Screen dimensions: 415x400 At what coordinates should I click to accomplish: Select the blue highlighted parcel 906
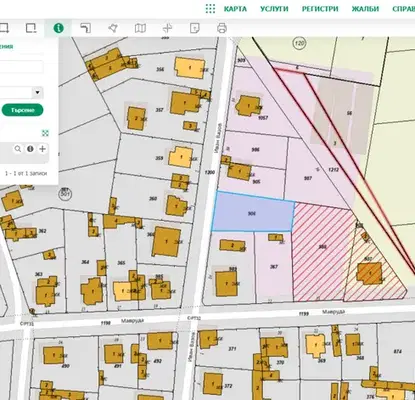click(253, 213)
